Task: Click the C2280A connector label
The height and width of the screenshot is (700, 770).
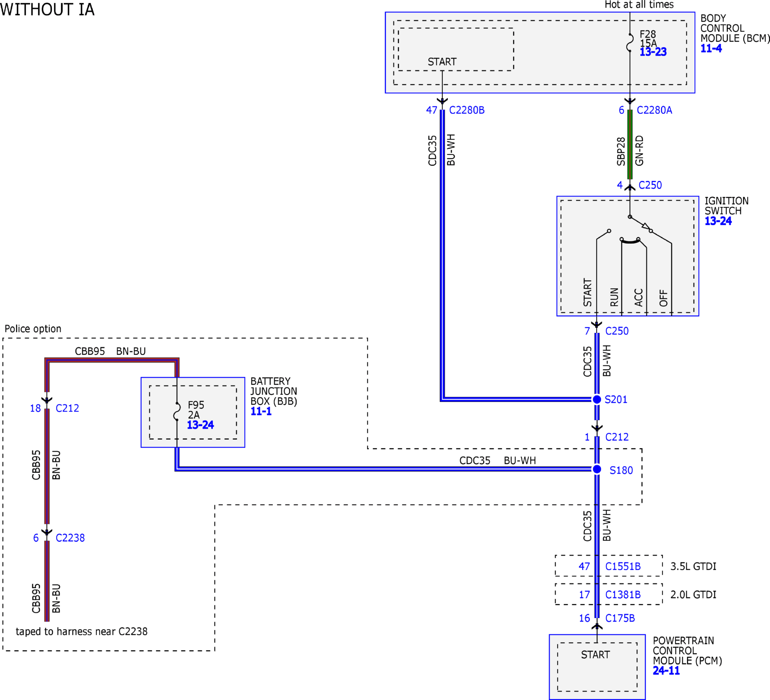Action: pyautogui.click(x=654, y=110)
